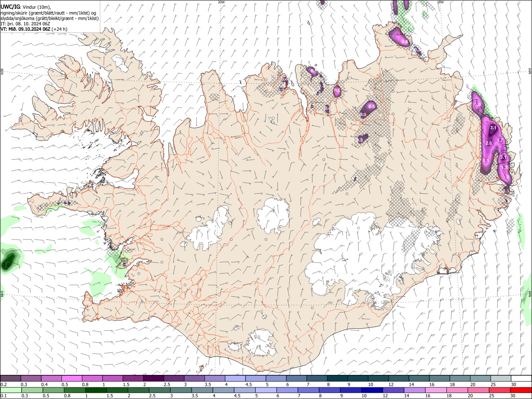Choose the lavender 4 snow legend swatch
The image size is (532, 399).
(x=235, y=379)
